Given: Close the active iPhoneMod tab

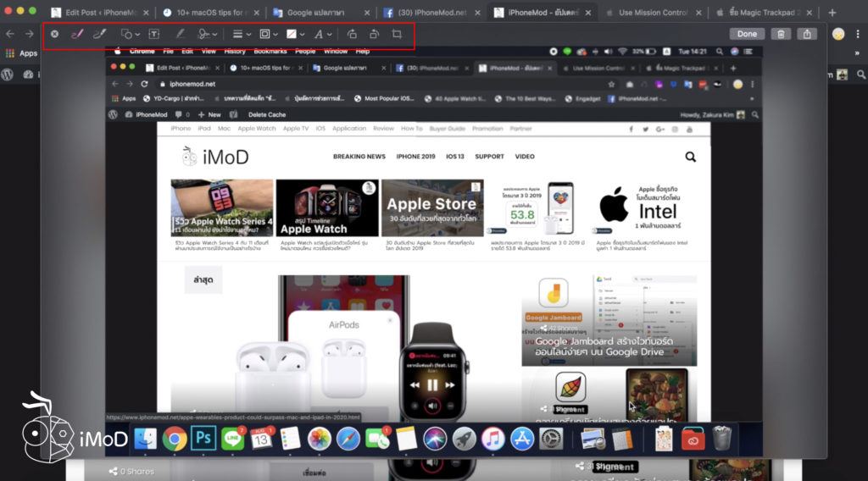Looking at the screenshot, I should pyautogui.click(x=588, y=12).
